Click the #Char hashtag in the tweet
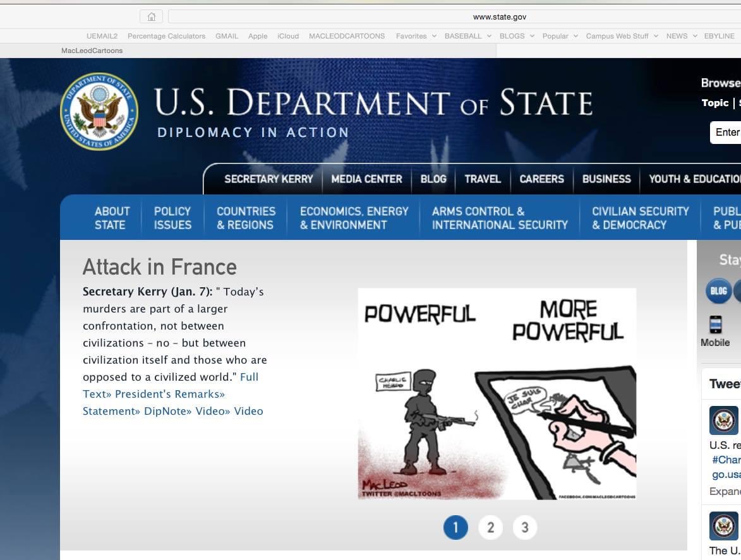This screenshot has height=560, width=741. click(x=726, y=460)
